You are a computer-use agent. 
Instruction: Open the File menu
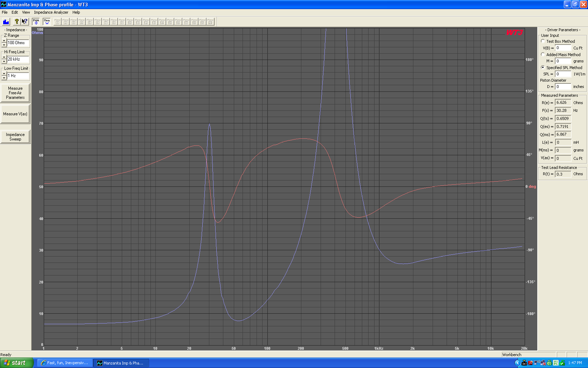(5, 12)
